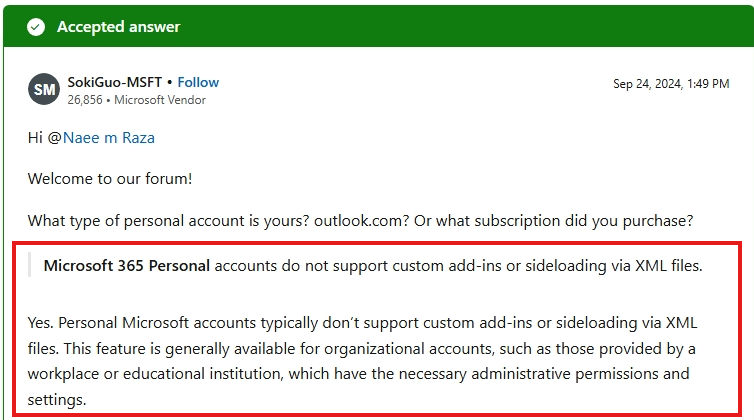Open SM avatar of the answer author
754x420 pixels.
pos(44,89)
